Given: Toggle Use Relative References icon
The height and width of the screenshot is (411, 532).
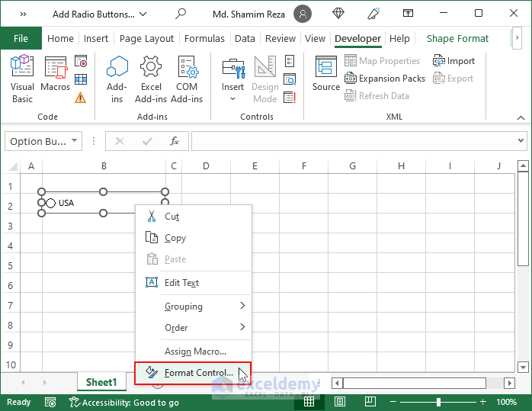Looking at the screenshot, I should (x=81, y=79).
